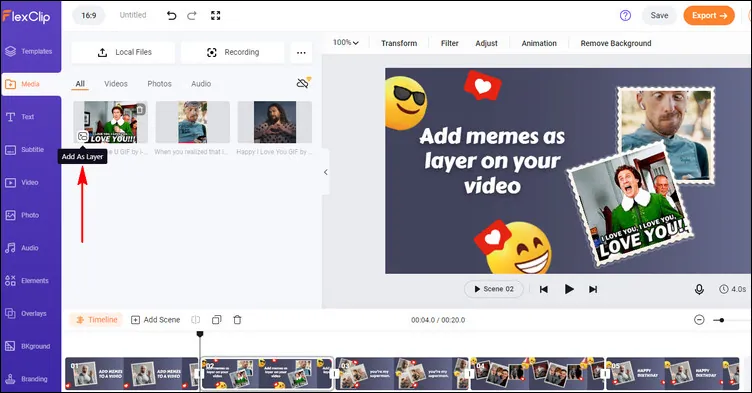The height and width of the screenshot is (393, 752).
Task: Select scene 01 in the timeline
Action: 132,373
